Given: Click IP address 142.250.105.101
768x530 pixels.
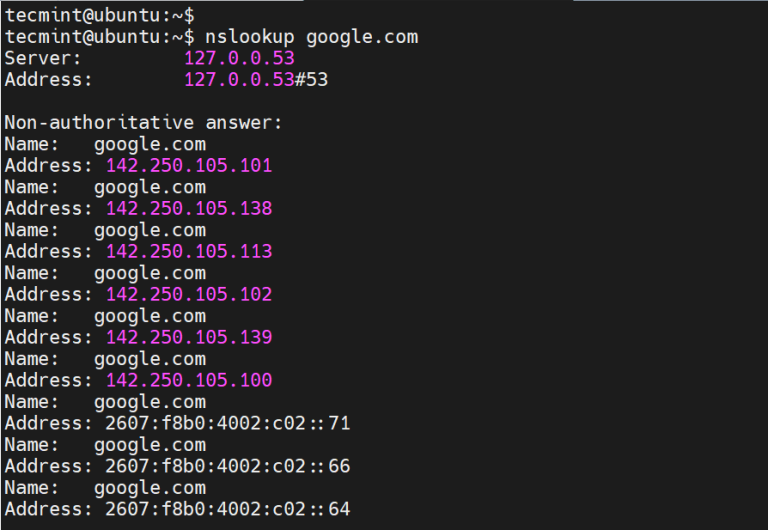Looking at the screenshot, I should 189,166.
